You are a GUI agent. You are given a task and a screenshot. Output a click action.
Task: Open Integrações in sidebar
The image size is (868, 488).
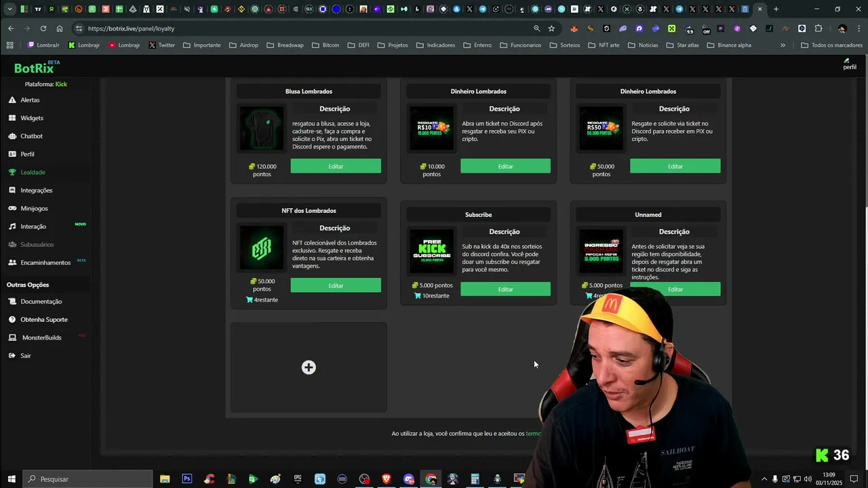point(36,190)
